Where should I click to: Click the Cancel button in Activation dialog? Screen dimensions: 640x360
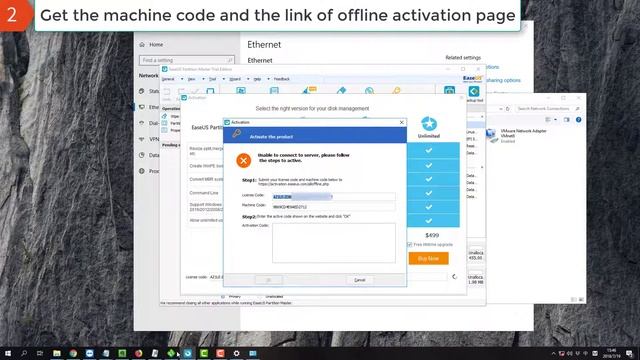tap(360, 280)
